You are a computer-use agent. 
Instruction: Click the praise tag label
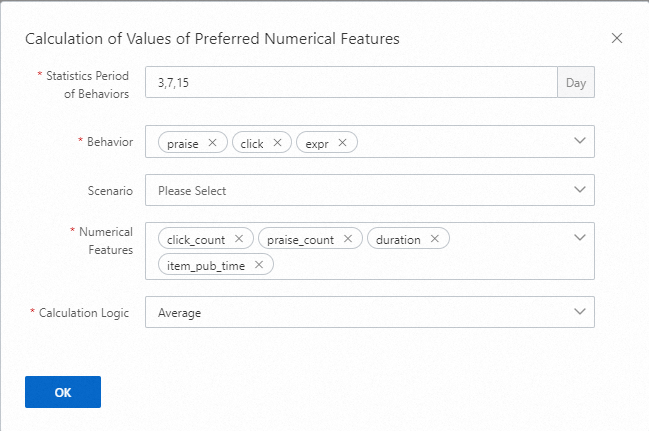pyautogui.click(x=183, y=143)
